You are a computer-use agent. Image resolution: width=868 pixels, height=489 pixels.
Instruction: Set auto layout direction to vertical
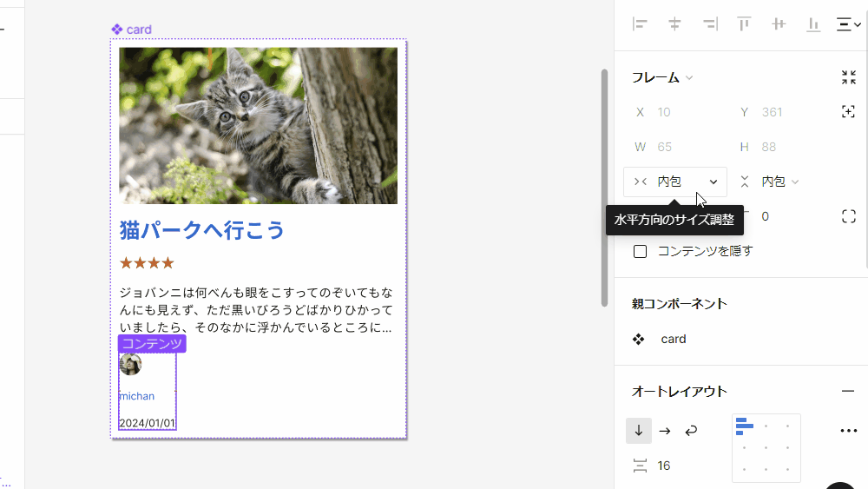[x=639, y=431]
